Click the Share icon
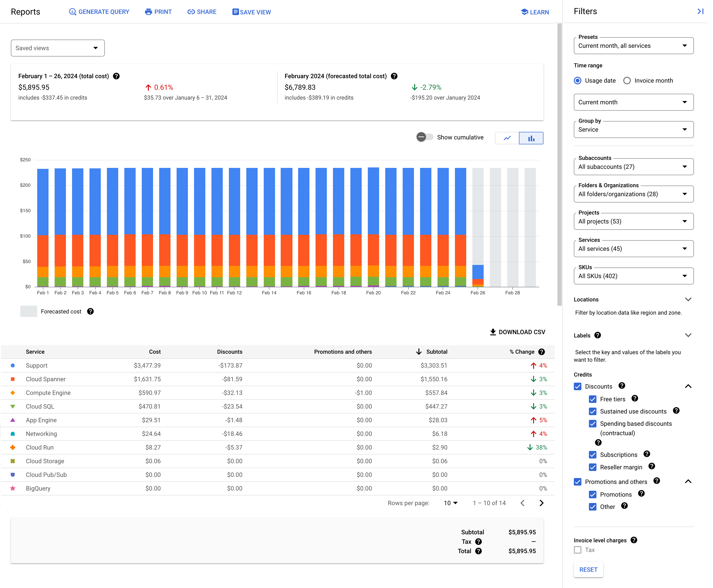 (x=190, y=11)
